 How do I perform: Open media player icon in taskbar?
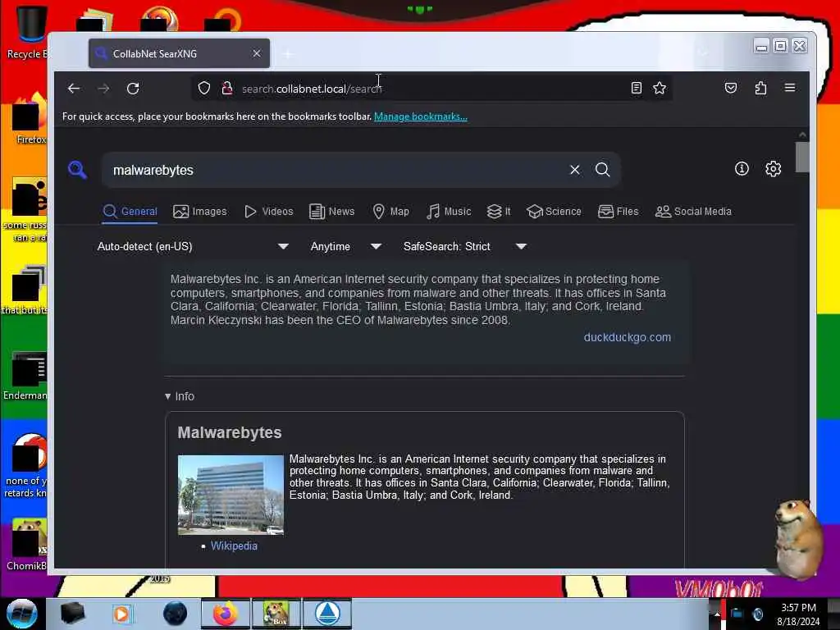[121, 614]
